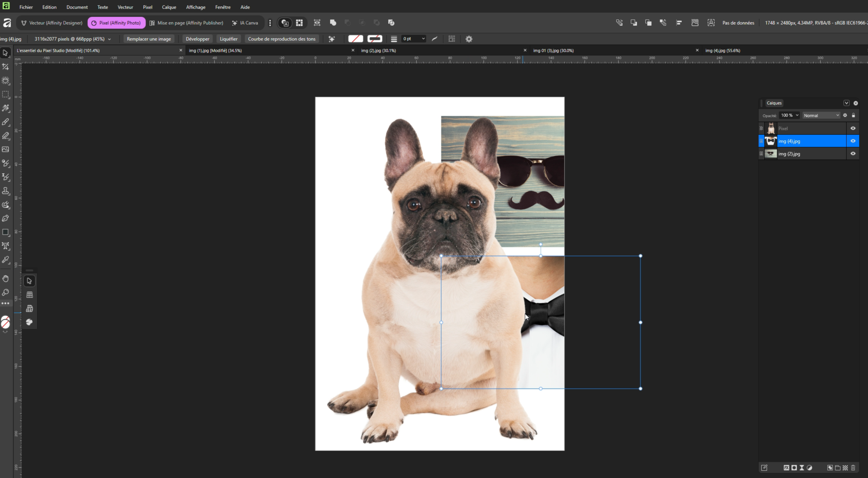Click the fill color swatch in context toolbar
The image size is (868, 478).
coord(355,39)
